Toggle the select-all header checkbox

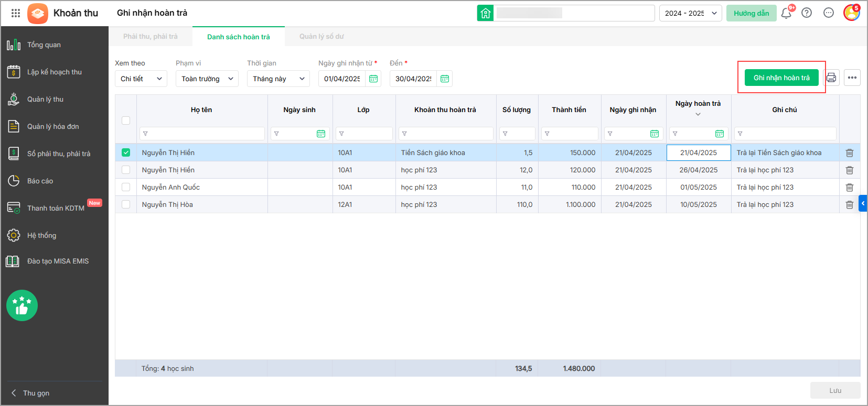click(126, 120)
